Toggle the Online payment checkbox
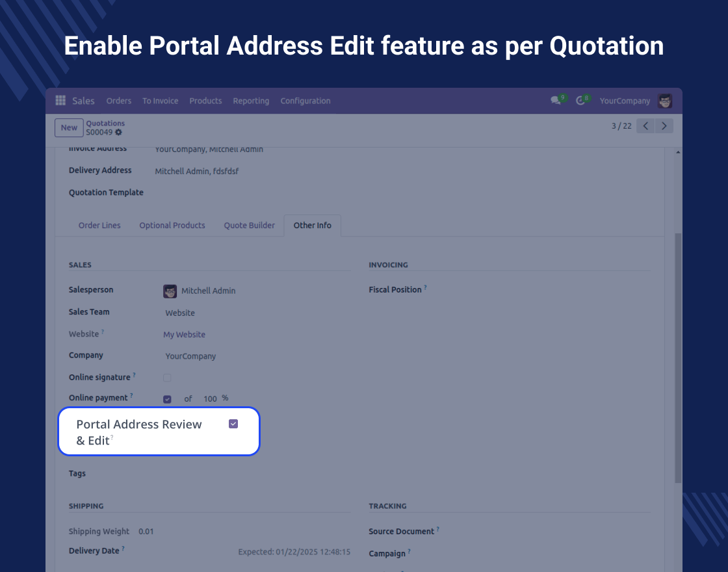 point(167,399)
